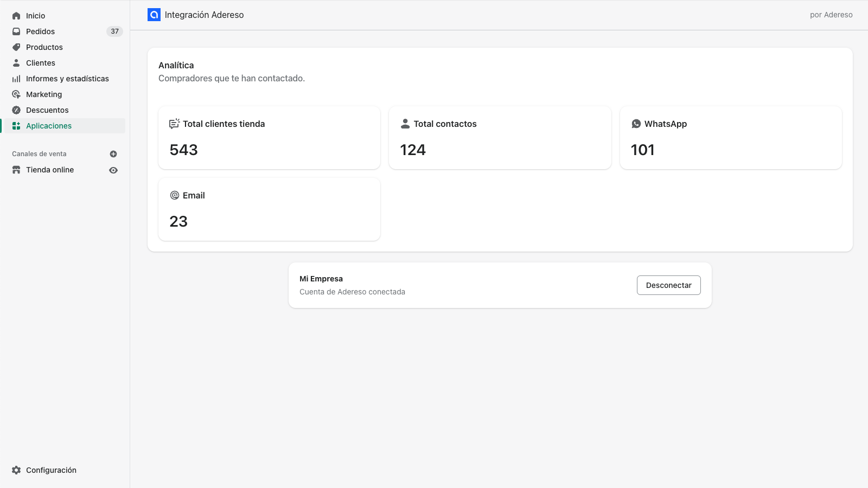Screen dimensions: 868x488
Task: Click the Desconectar button
Action: (668, 285)
